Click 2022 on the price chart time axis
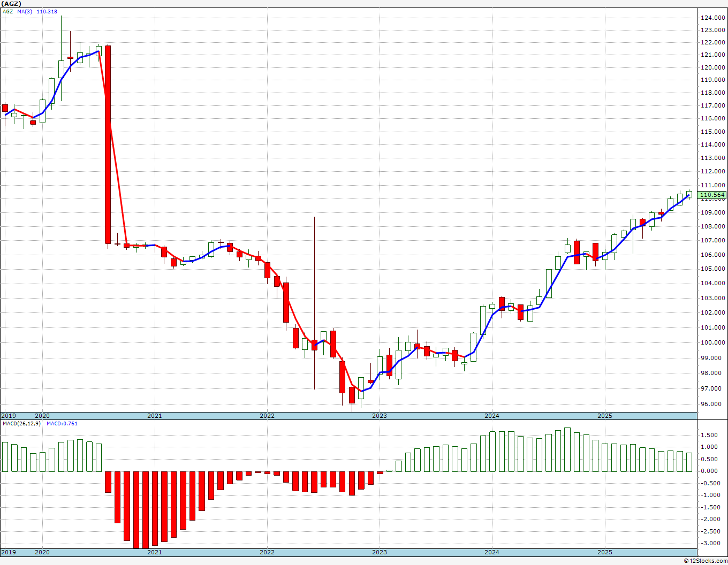The height and width of the screenshot is (565, 728). click(x=267, y=416)
